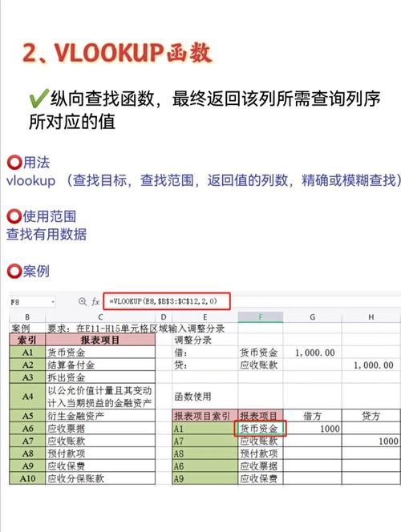Open the fx insert function icon
The width and height of the screenshot is (401, 532).
tap(95, 301)
